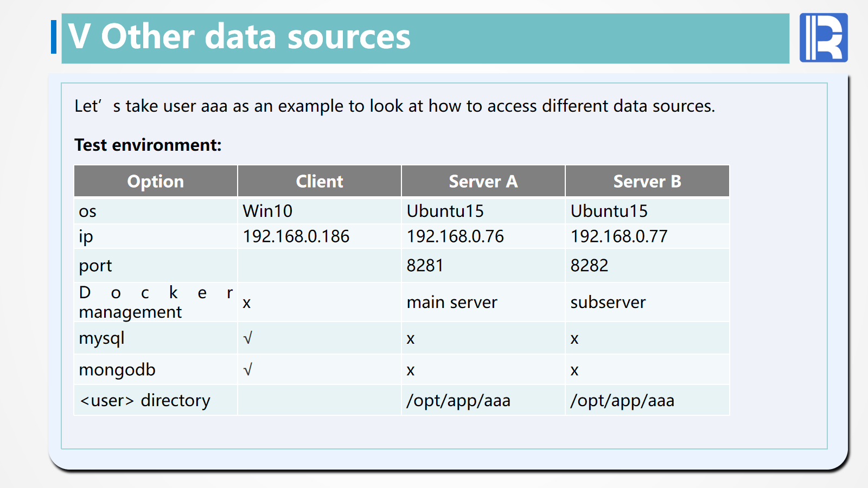Image resolution: width=868 pixels, height=488 pixels.
Task: Click the mysql check mark under Client
Action: click(x=247, y=339)
